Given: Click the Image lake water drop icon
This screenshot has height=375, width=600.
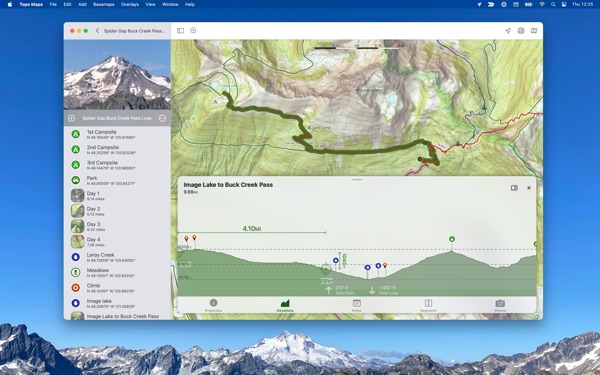Looking at the screenshot, I should pyautogui.click(x=76, y=303).
